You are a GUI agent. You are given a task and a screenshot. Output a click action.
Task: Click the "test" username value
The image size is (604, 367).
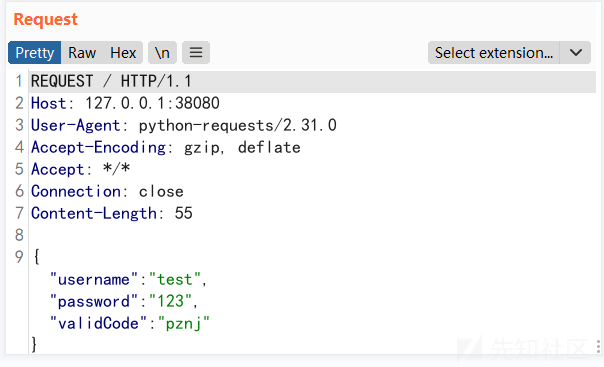point(175,280)
